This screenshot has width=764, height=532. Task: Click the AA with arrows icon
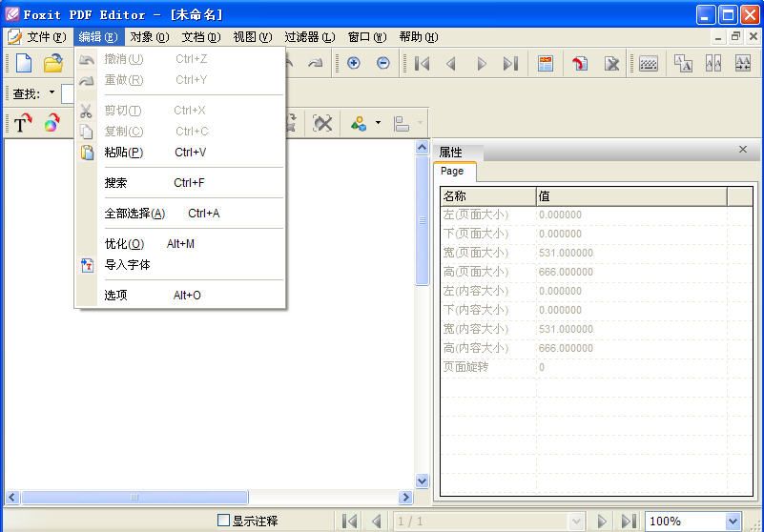743,63
